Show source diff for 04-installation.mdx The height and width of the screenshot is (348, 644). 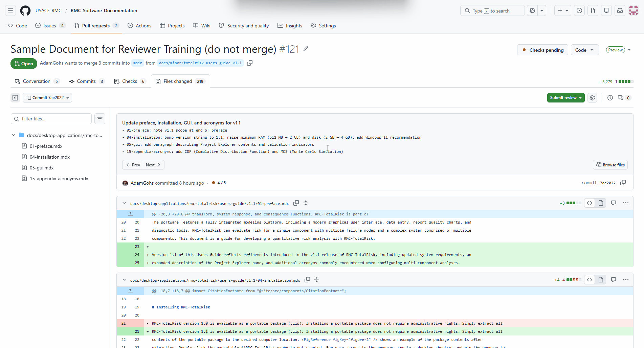coord(590,280)
